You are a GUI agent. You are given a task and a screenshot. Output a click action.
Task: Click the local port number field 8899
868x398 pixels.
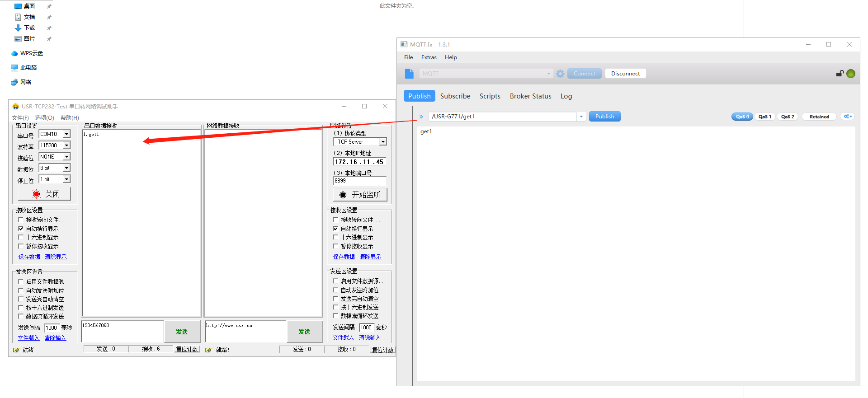point(359,181)
